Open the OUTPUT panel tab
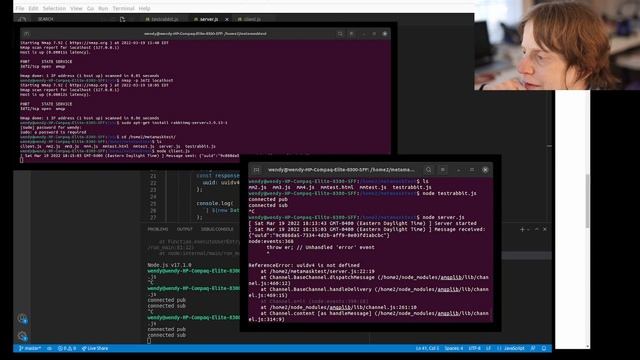 tap(184, 229)
